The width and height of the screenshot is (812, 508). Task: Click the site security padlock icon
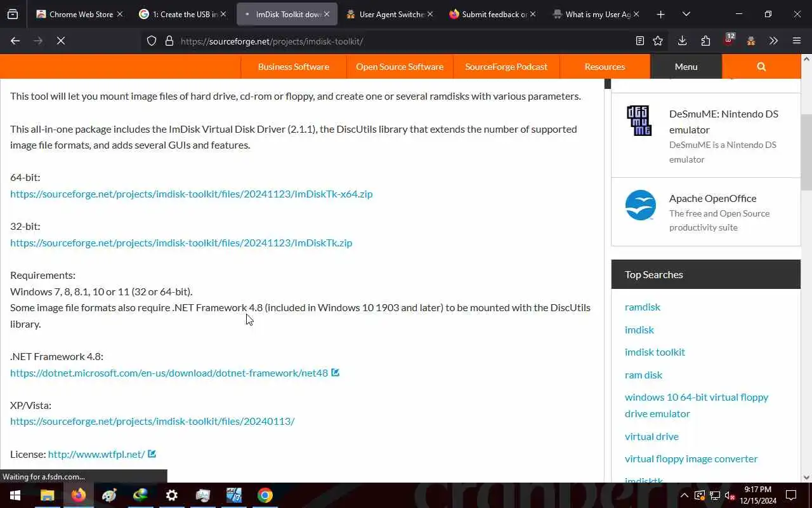(x=169, y=41)
